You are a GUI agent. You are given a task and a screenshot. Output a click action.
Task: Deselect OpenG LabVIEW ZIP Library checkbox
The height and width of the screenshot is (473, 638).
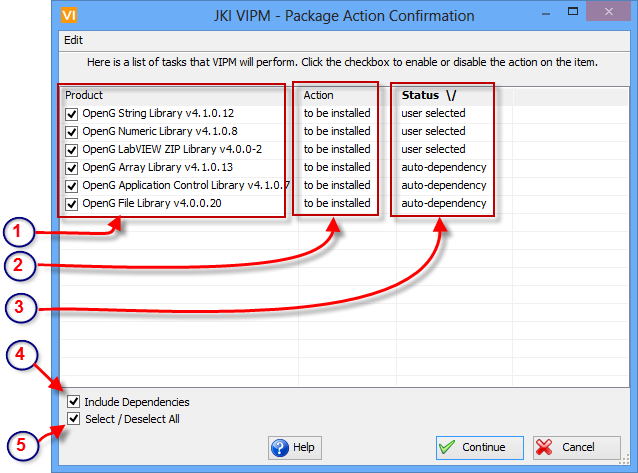point(71,150)
